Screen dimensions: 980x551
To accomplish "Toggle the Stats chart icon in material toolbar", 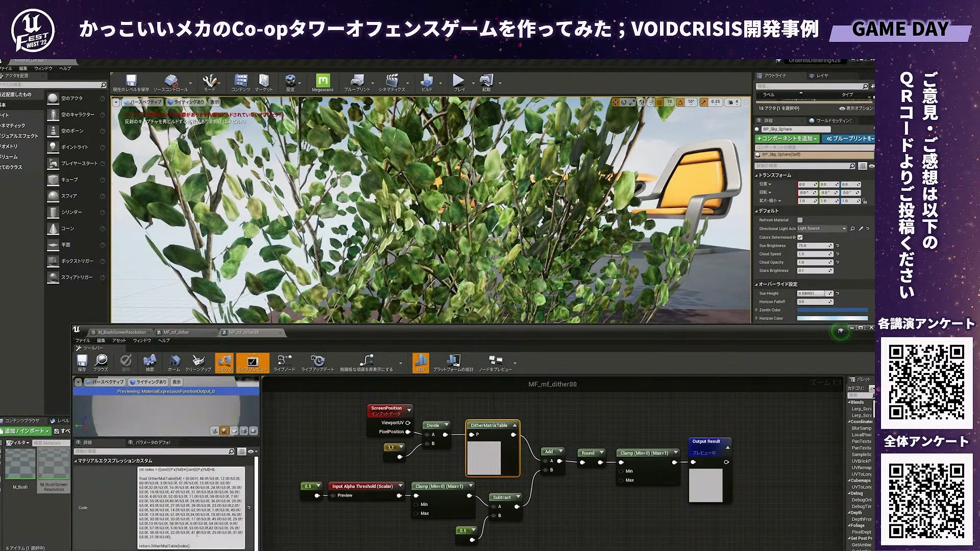I will coord(420,361).
